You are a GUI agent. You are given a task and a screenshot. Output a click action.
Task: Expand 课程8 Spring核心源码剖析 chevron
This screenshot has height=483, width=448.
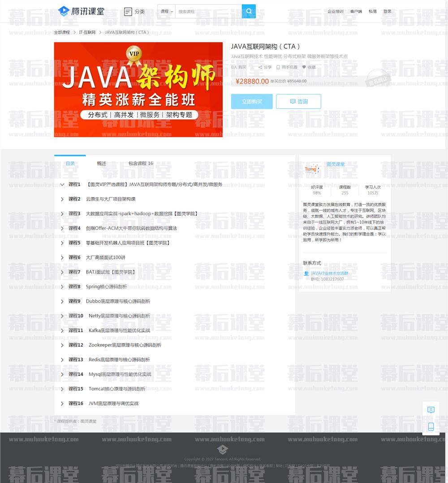pos(62,287)
